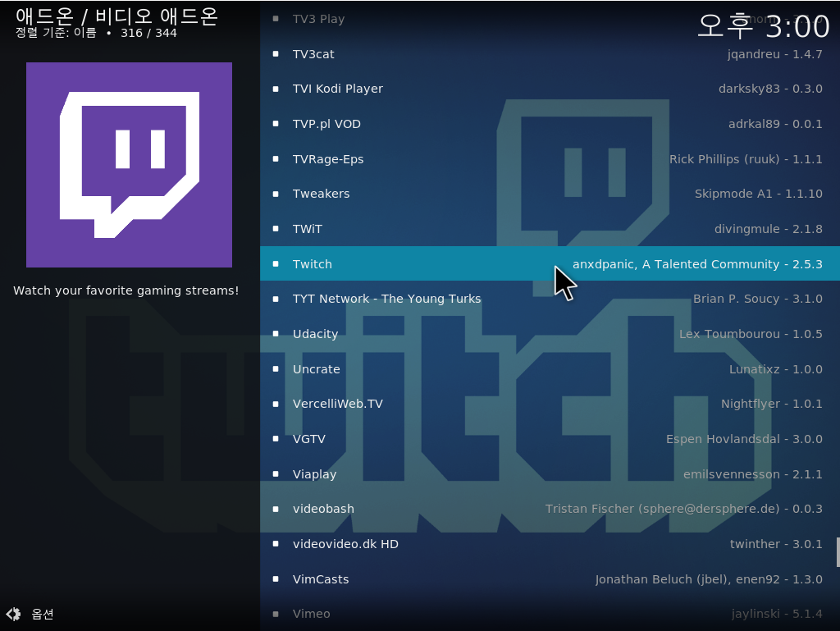Click the vertical scrollbar handle on right edge
This screenshot has width=840, height=631.
click(838, 552)
